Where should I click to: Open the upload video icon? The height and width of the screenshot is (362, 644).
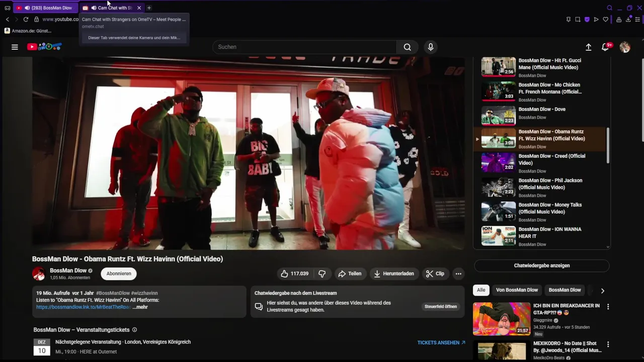pyautogui.click(x=588, y=47)
